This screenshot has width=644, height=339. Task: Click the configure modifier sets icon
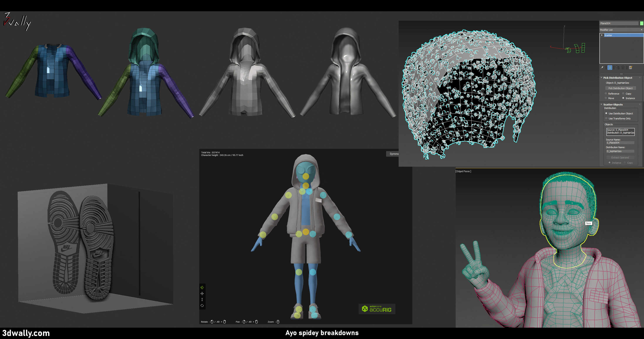click(631, 68)
